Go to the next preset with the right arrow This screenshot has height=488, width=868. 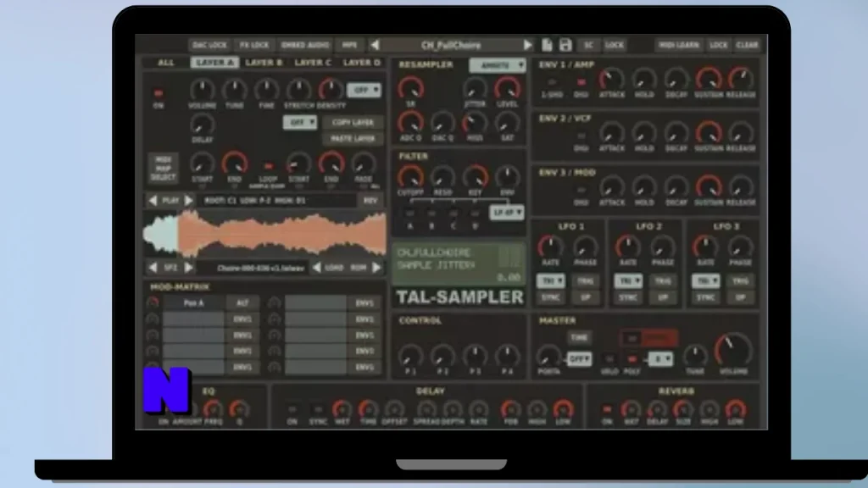point(527,45)
